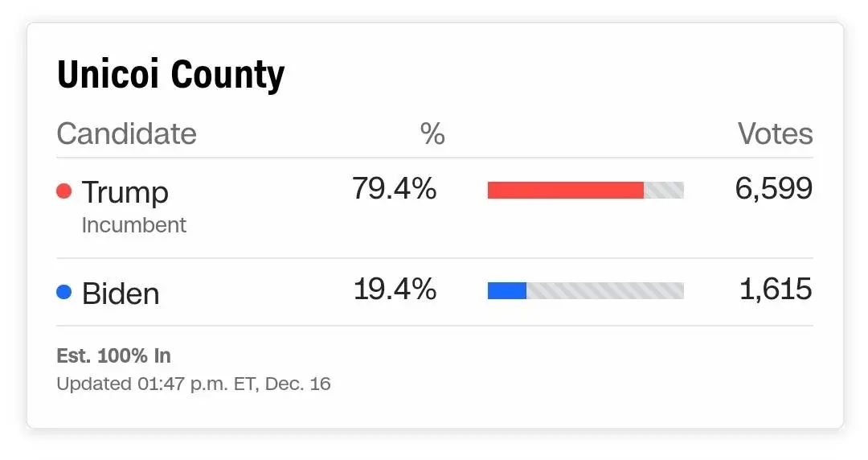Viewport: 868px width, 460px height.
Task: Click the Est. 100% In label
Action: 113,355
